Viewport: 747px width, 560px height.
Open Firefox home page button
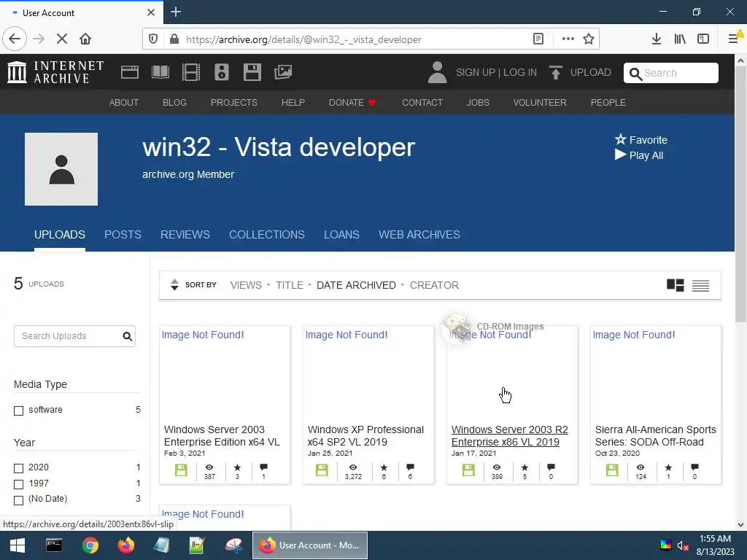coord(85,39)
